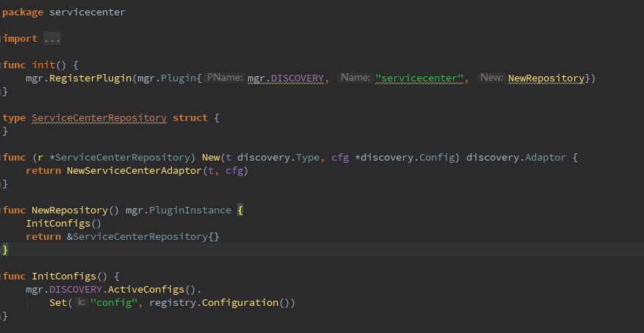Click the "NewServiceCenterAdaptor" call

click(x=134, y=171)
